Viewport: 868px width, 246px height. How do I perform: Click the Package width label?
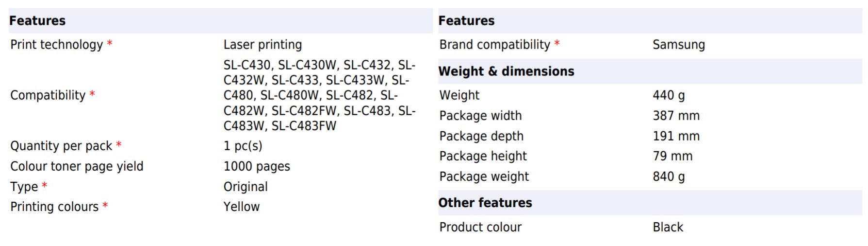click(x=480, y=116)
